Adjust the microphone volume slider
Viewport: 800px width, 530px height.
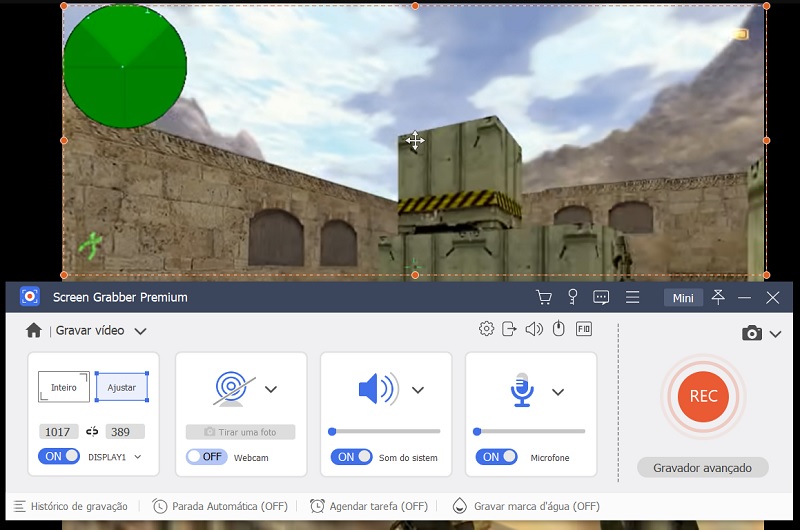tap(529, 432)
